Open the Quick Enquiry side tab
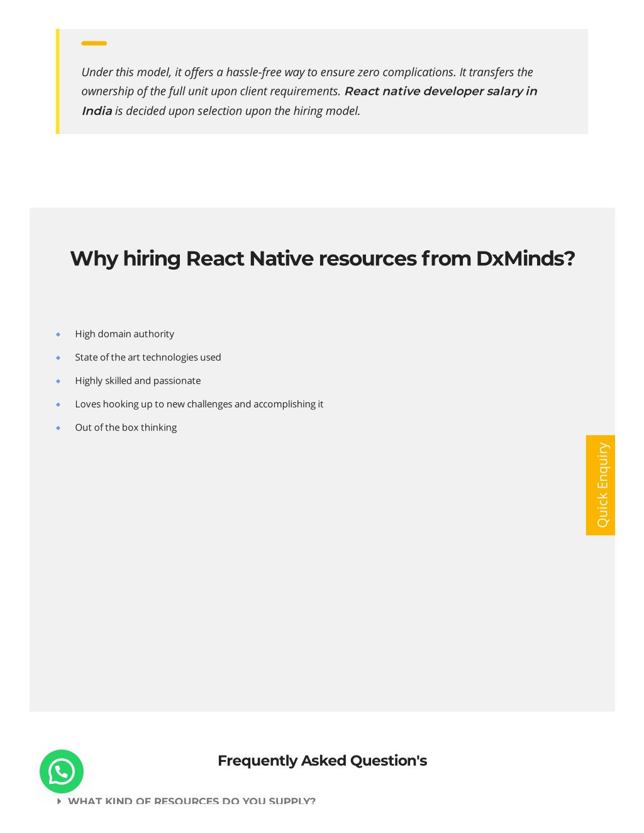 click(x=601, y=485)
